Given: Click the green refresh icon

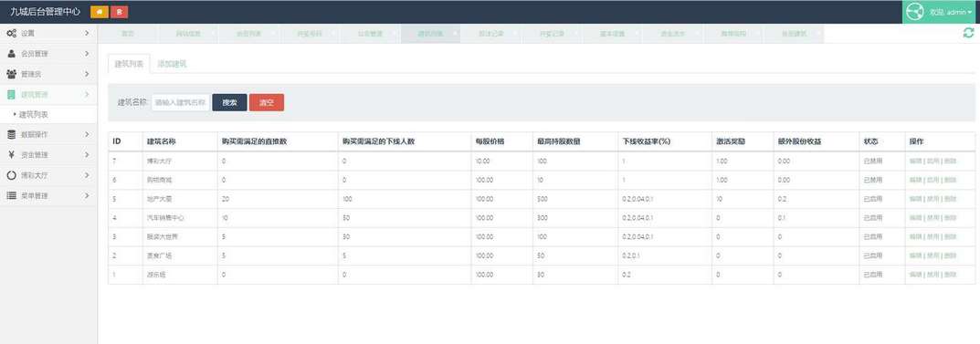Looking at the screenshot, I should click(x=968, y=33).
